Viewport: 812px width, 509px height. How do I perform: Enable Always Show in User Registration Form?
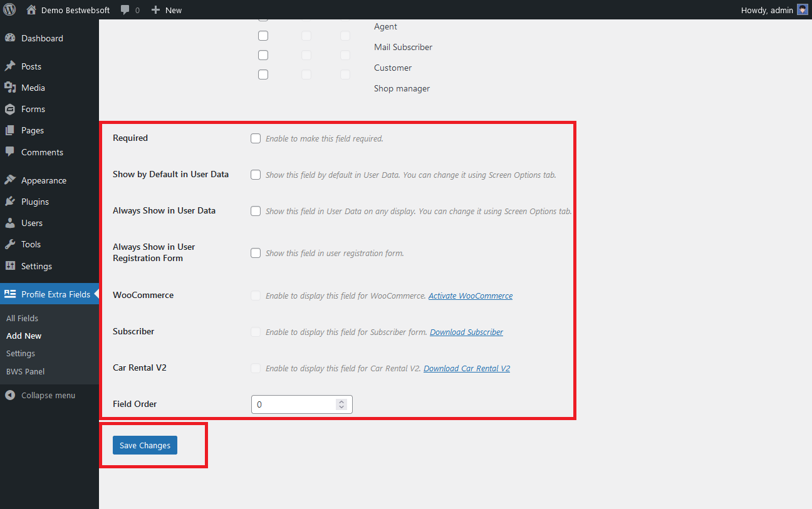pyautogui.click(x=255, y=253)
